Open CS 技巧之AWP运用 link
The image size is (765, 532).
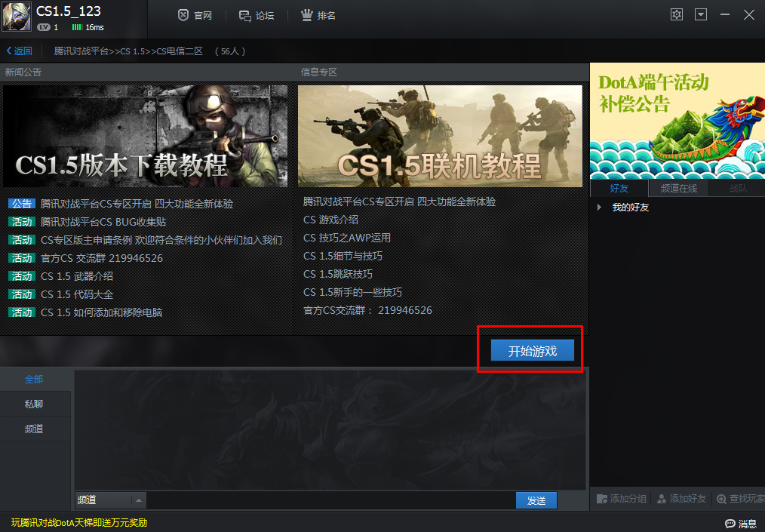tap(347, 238)
